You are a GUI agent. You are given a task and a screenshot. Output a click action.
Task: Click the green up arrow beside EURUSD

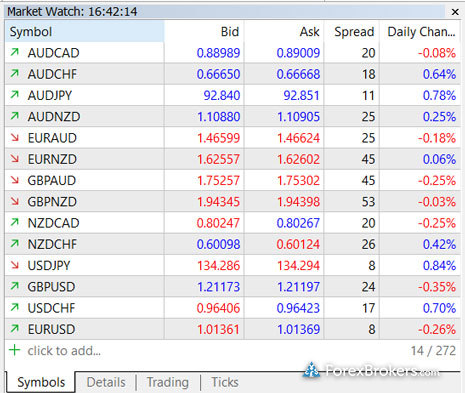point(14,329)
